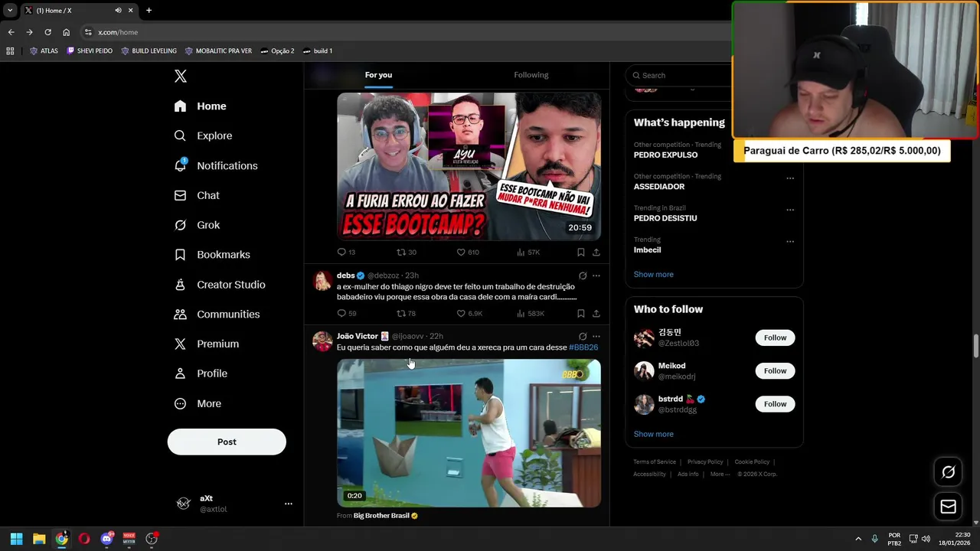This screenshot has width=980, height=551.
Task: Show more trending topics
Action: click(x=654, y=275)
